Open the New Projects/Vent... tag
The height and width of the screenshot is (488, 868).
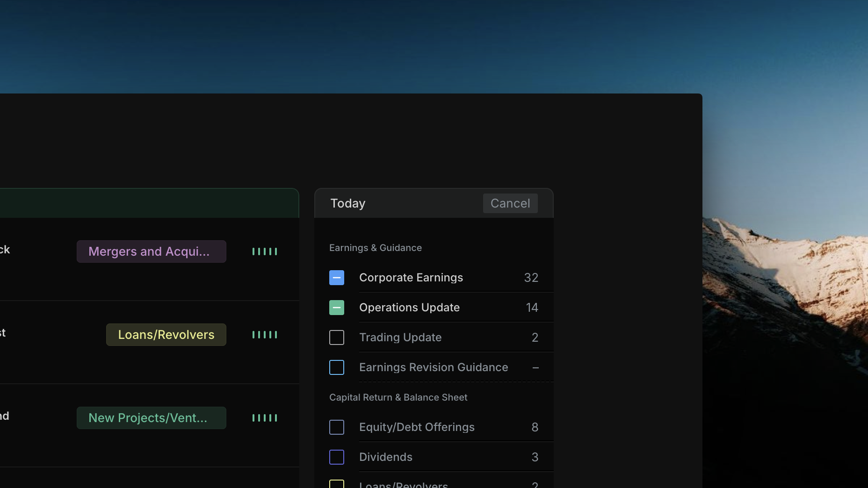(152, 418)
